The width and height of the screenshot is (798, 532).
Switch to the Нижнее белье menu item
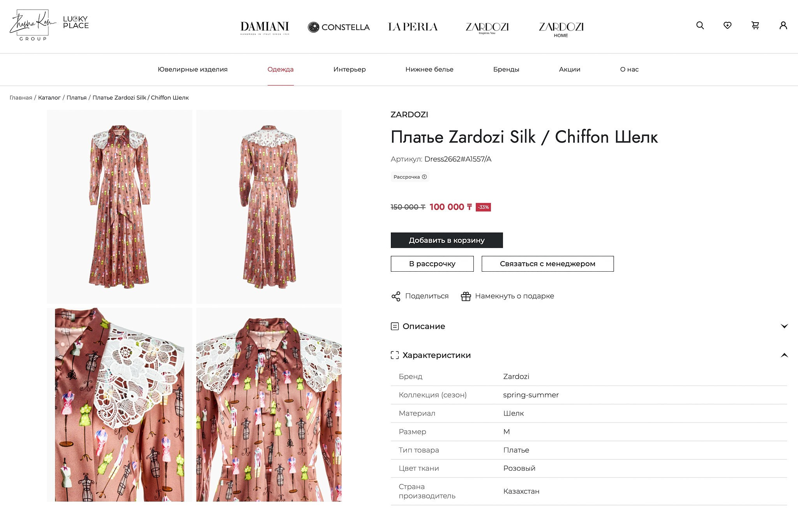[x=429, y=69]
